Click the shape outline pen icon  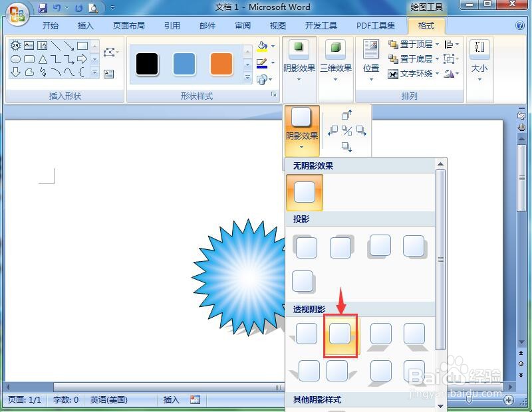[262, 63]
